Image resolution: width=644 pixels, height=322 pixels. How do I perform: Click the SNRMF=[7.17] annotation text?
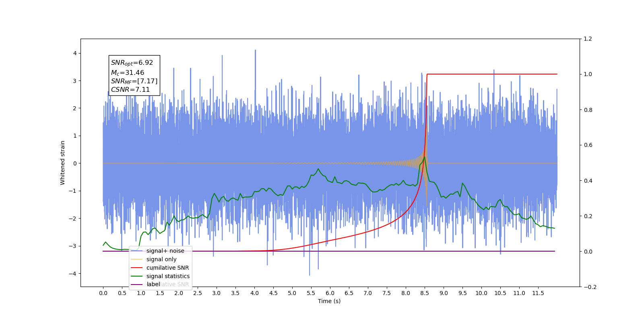point(134,81)
